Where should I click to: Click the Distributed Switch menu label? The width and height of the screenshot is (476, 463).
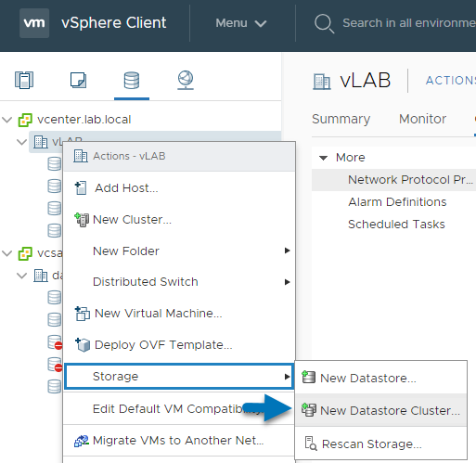click(146, 282)
